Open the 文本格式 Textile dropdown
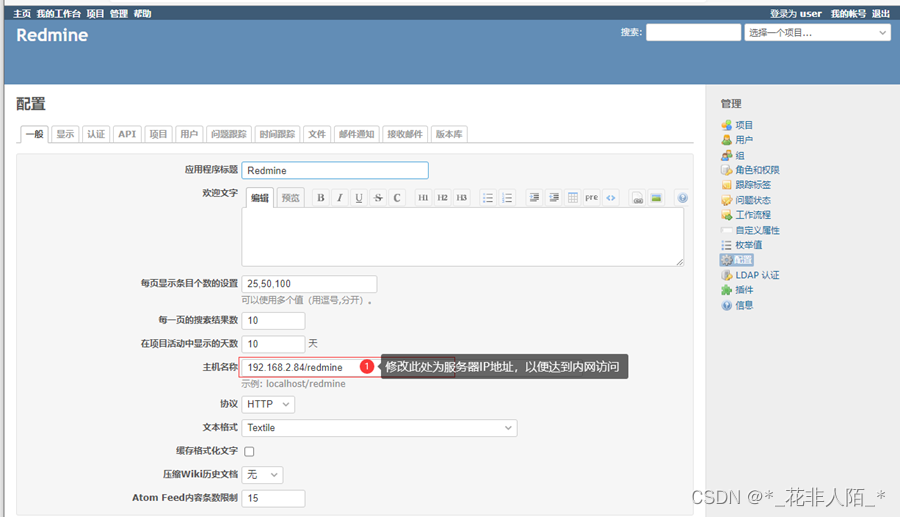The image size is (900, 517). point(379,428)
